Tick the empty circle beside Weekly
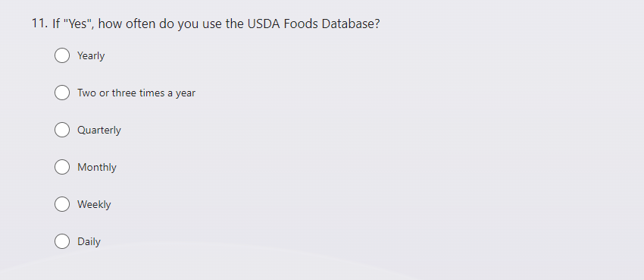 62,204
